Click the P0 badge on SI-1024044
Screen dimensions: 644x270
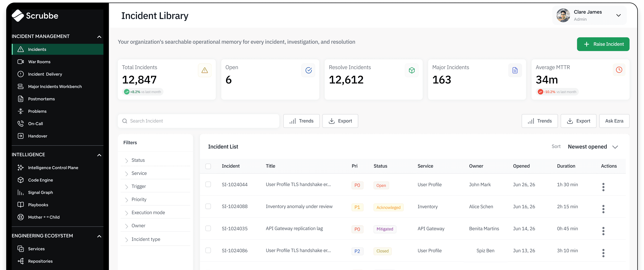pos(357,185)
